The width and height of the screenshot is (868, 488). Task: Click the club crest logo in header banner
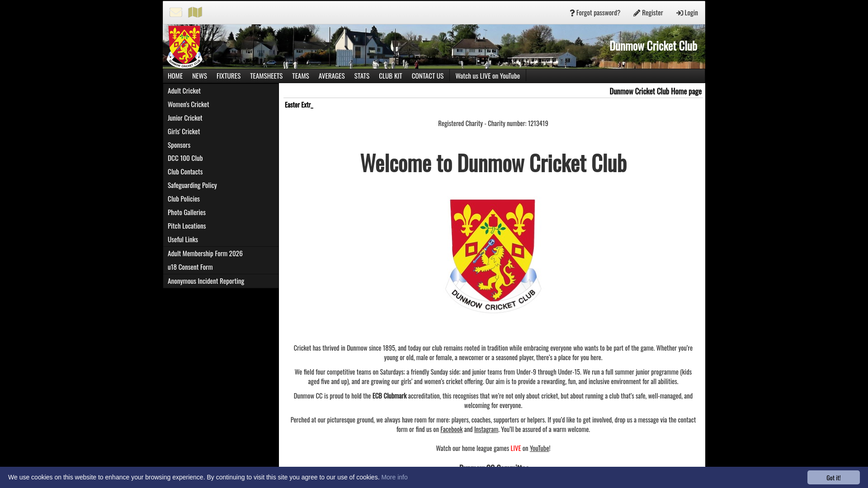(184, 47)
